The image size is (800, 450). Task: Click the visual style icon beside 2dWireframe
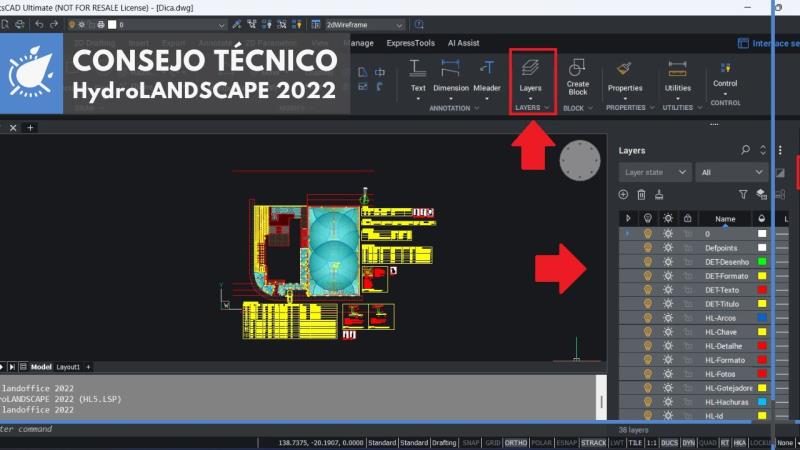click(316, 24)
